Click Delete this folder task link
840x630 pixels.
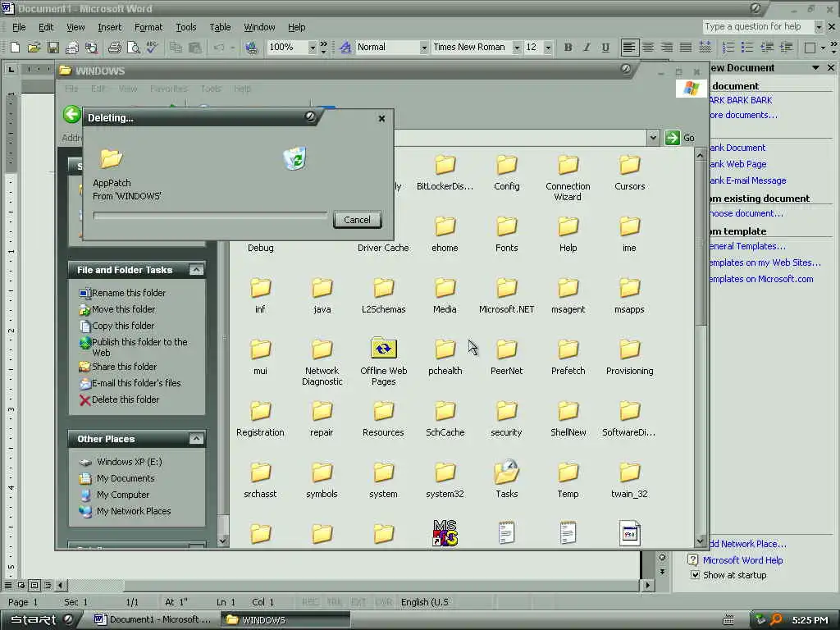point(119,399)
